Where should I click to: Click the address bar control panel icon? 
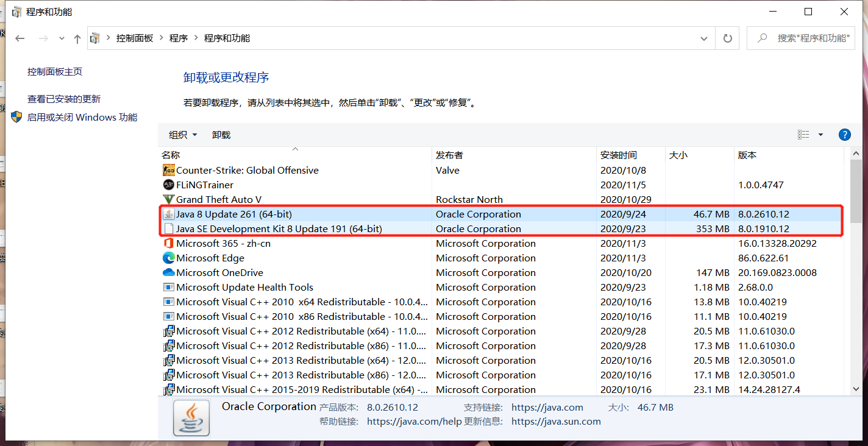[94, 38]
